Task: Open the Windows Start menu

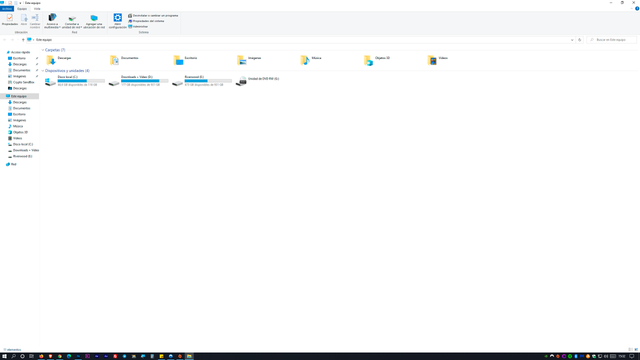Action: tap(4, 356)
